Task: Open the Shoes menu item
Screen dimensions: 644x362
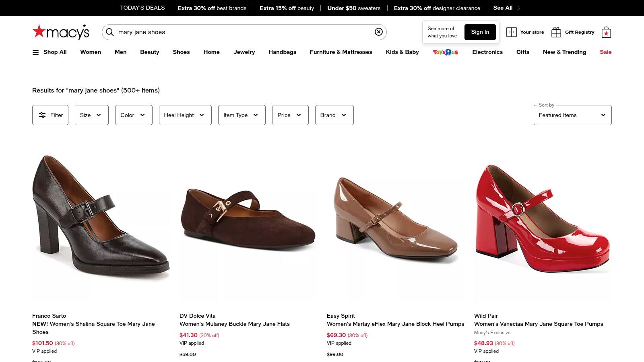Action: pyautogui.click(x=181, y=52)
